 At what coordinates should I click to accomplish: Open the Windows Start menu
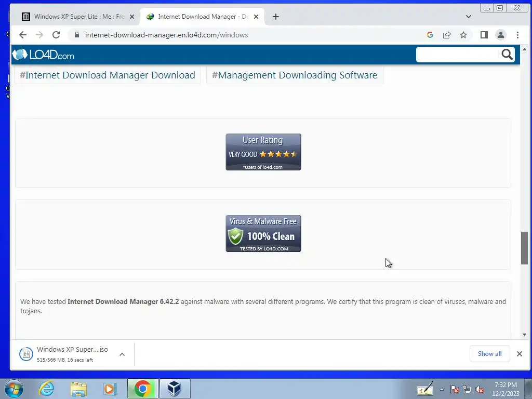[x=14, y=389]
